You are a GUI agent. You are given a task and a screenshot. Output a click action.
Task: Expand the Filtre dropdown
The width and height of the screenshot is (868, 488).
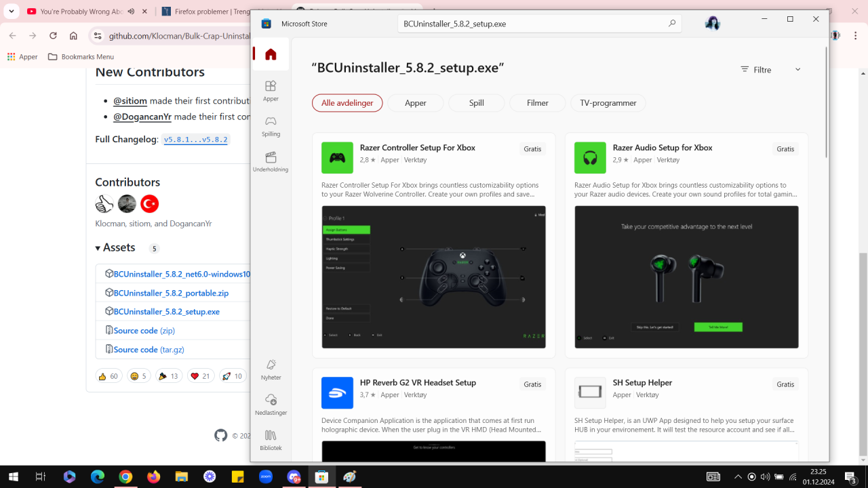pos(770,70)
